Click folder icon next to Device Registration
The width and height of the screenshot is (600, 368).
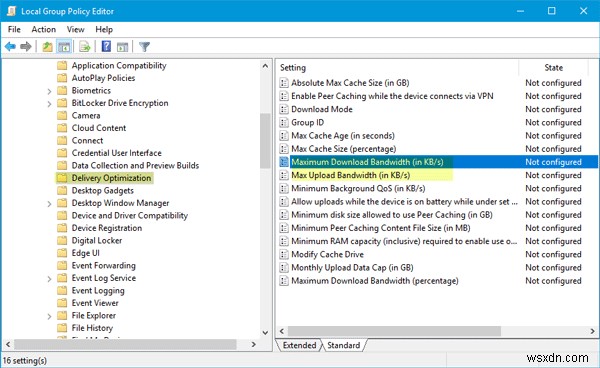pos(62,228)
